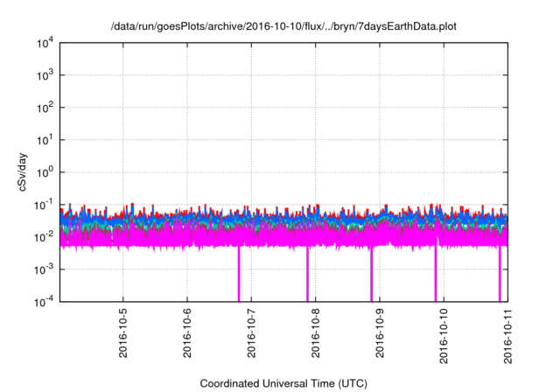Click the 10^3 y-axis tick label

click(45, 75)
